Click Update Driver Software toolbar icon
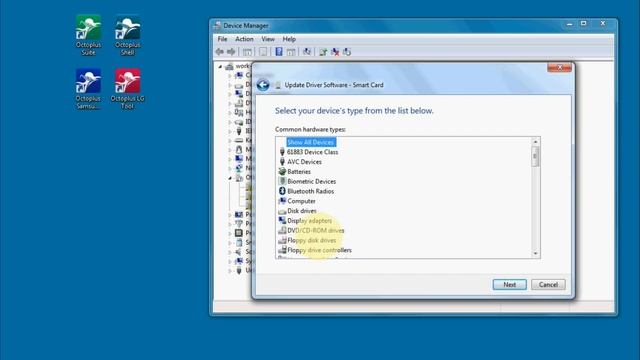Image resolution: width=640 pixels, height=360 pixels. point(323,52)
